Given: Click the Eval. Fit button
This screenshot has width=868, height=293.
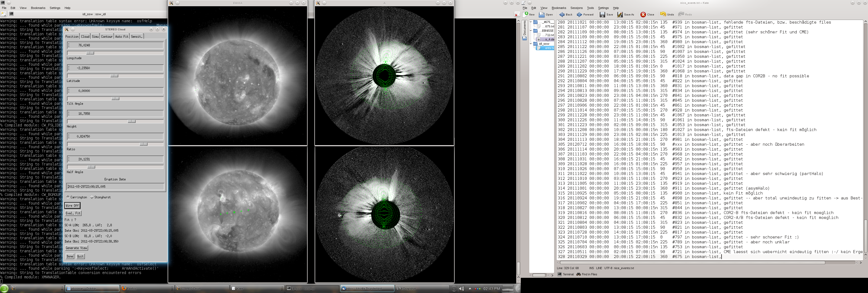Looking at the screenshot, I should [73, 213].
